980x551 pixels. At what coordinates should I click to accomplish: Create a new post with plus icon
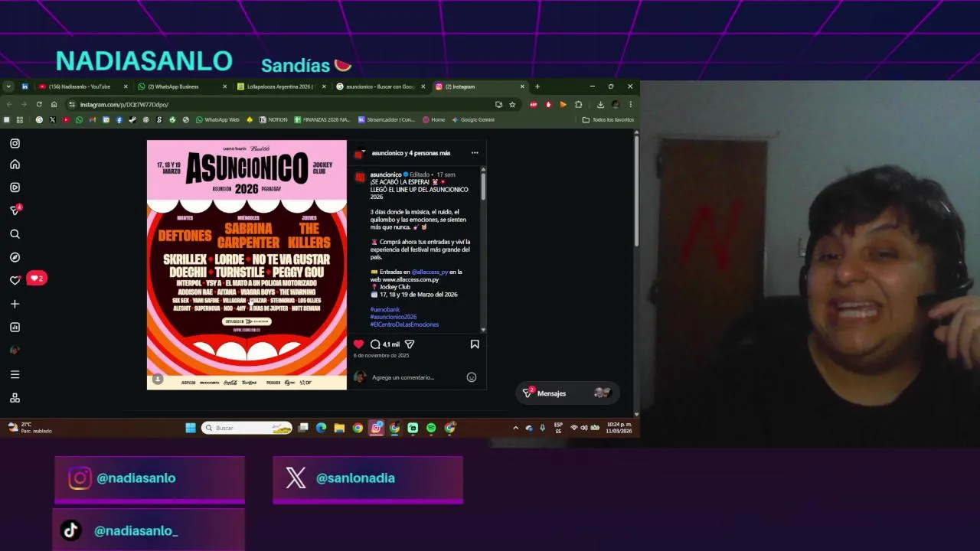pos(15,304)
